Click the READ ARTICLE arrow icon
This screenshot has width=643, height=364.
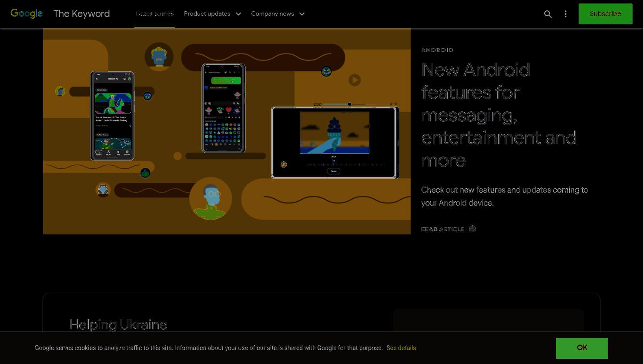click(x=472, y=229)
